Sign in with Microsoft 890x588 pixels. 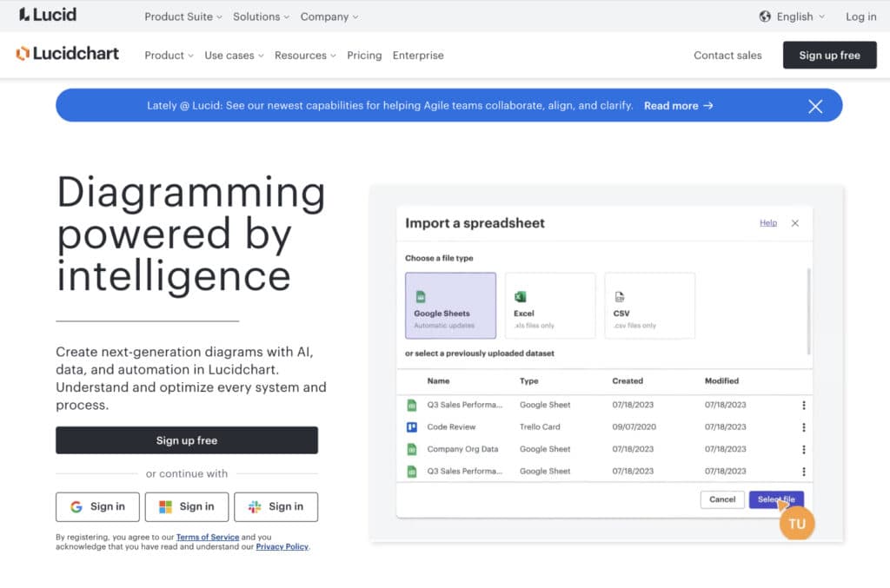coord(187,506)
